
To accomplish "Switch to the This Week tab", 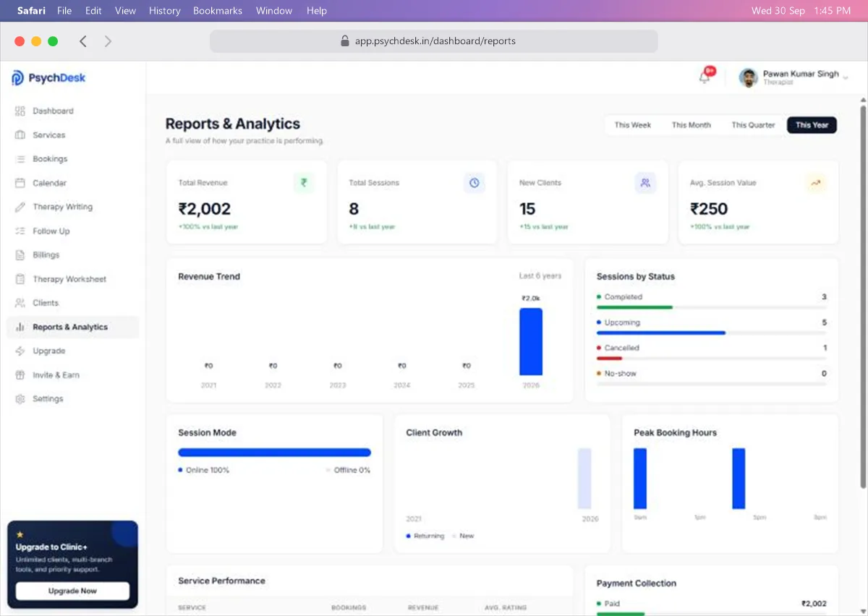I will (x=633, y=125).
